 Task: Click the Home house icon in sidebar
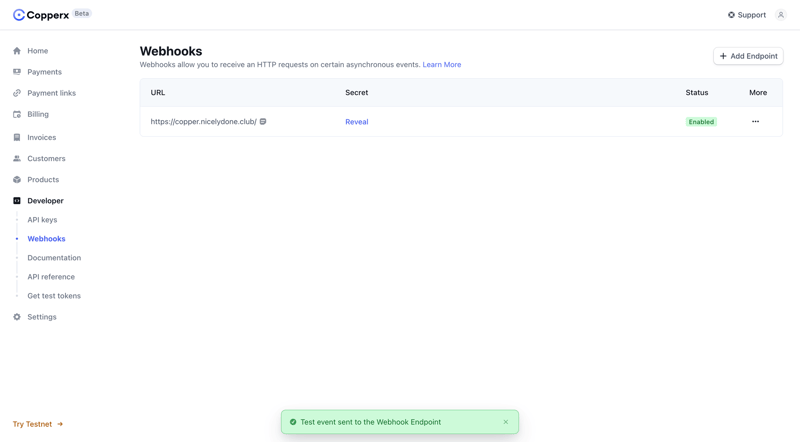pyautogui.click(x=17, y=51)
